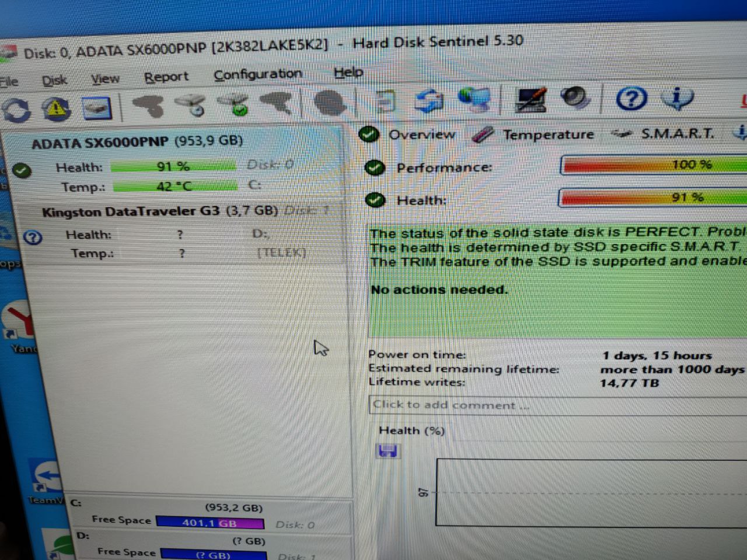Screen dimensions: 747x560
Task: Click the C: '(953,2 GB)' size text
Action: click(x=233, y=508)
